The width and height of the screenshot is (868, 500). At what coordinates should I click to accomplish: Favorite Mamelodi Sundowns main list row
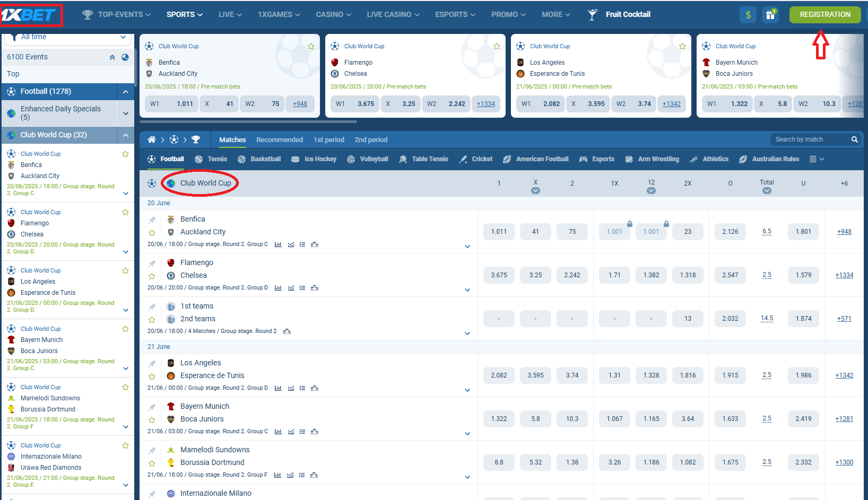[152, 463]
